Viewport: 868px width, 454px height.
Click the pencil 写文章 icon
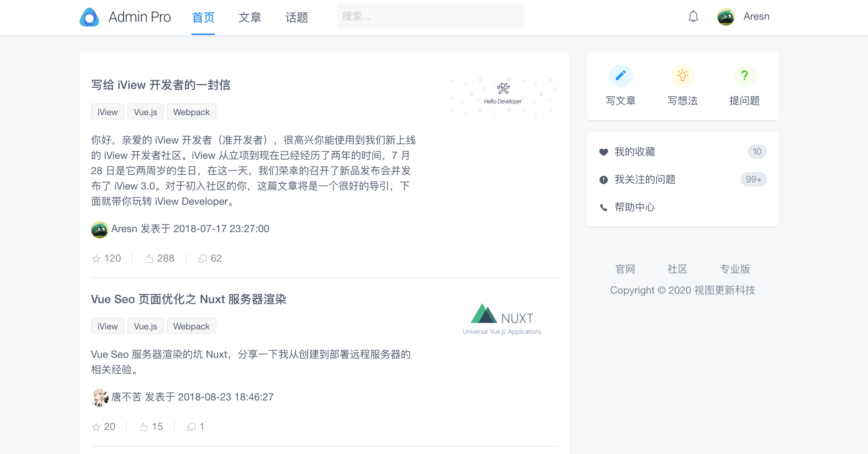tap(621, 76)
